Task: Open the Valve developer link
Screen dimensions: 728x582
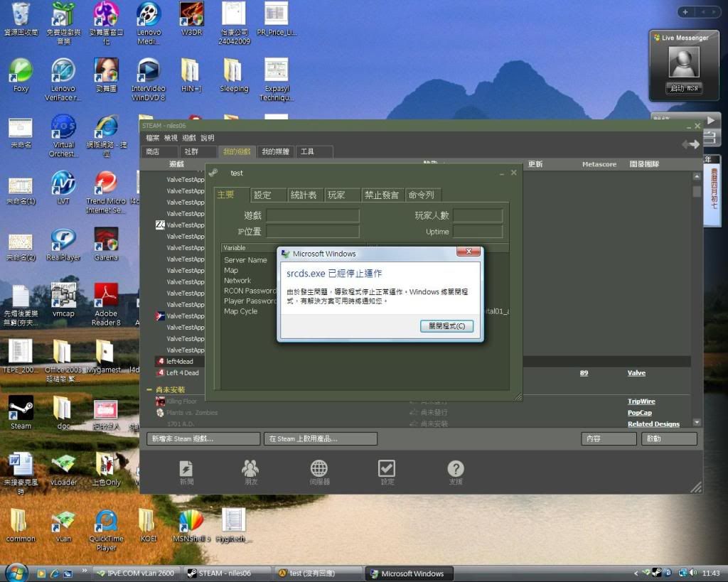Action: pos(636,373)
